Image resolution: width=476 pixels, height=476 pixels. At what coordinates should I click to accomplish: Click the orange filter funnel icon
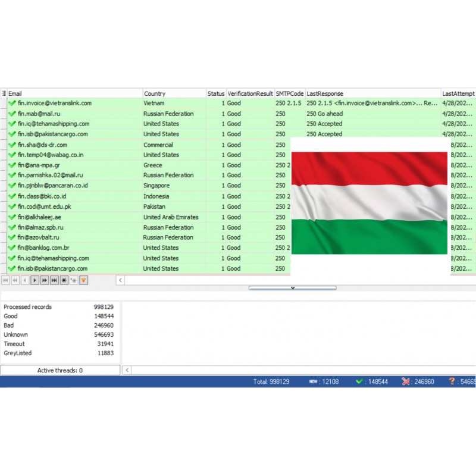pos(83,280)
